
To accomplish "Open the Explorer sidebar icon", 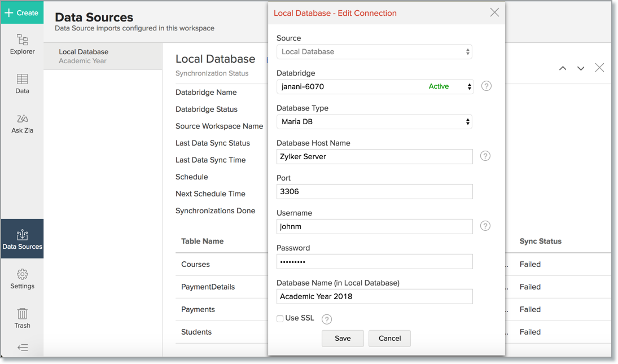I will click(x=22, y=44).
